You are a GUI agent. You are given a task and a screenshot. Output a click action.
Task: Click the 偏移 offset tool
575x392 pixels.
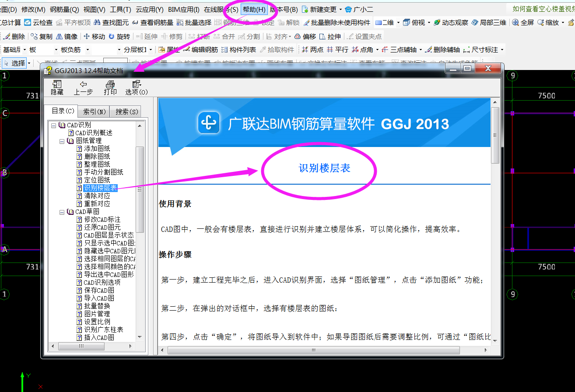point(305,37)
